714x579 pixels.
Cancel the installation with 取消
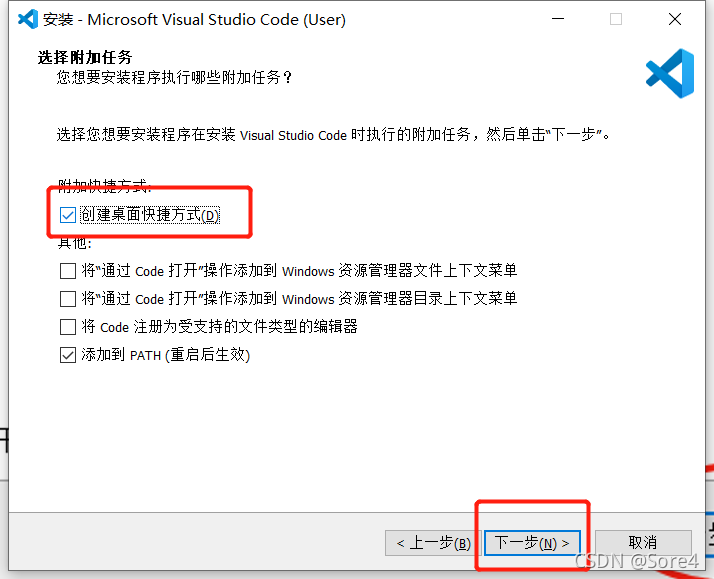click(x=643, y=543)
